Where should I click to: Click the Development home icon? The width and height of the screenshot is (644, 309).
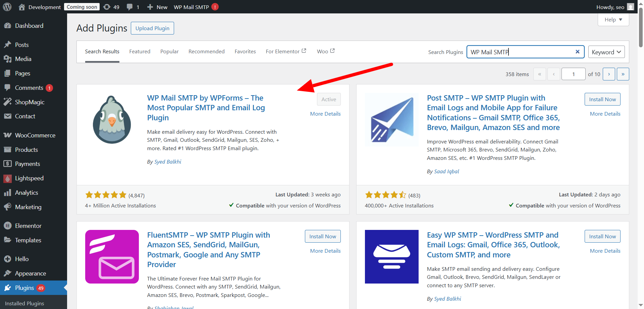(22, 7)
